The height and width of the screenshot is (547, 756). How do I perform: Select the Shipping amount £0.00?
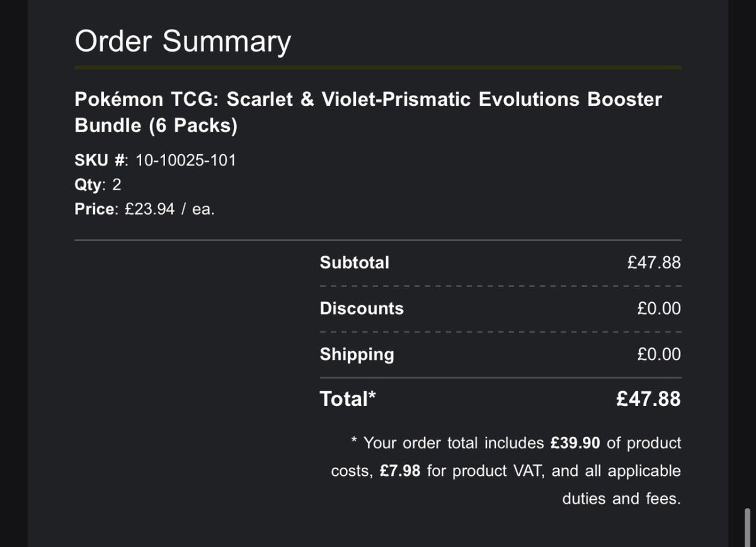658,354
